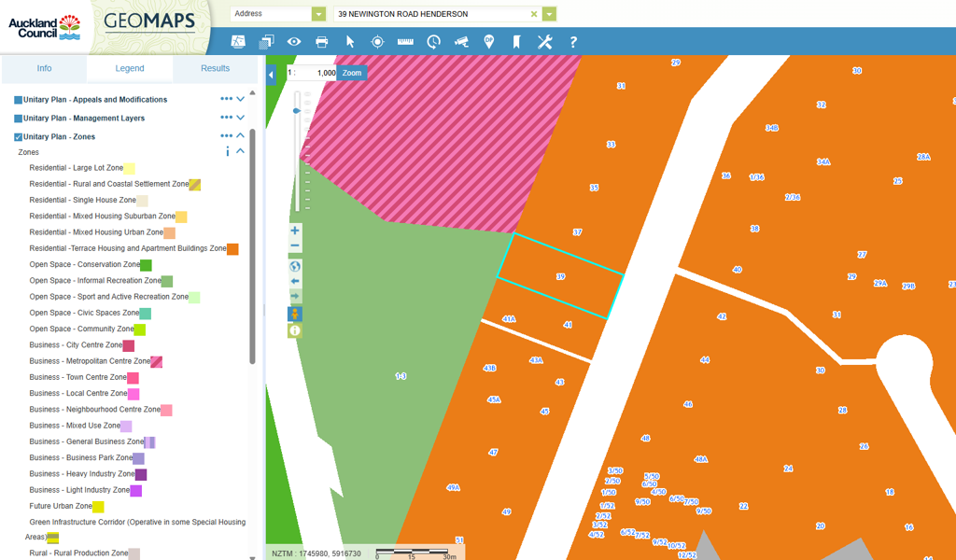Switch to the Results tab

(x=215, y=68)
